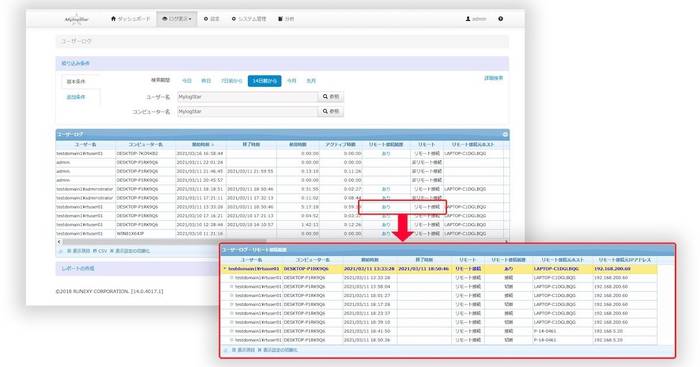
Task: Sort by コンピューター名 column in ユーザーログ
Action: pyautogui.click(x=145, y=145)
